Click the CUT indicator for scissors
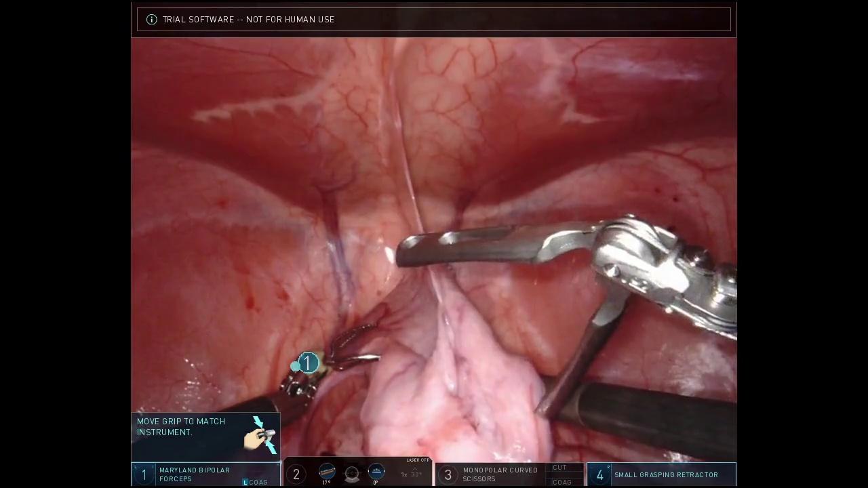This screenshot has height=488, width=868. (560, 468)
